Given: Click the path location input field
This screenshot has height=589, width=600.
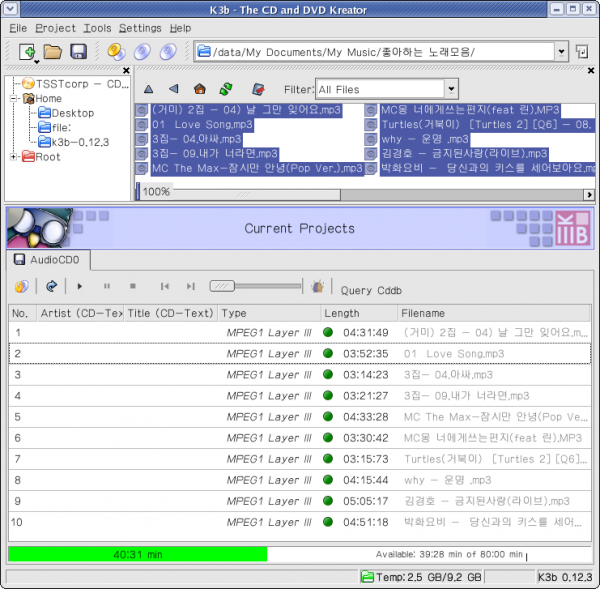Looking at the screenshot, I should (x=375, y=52).
